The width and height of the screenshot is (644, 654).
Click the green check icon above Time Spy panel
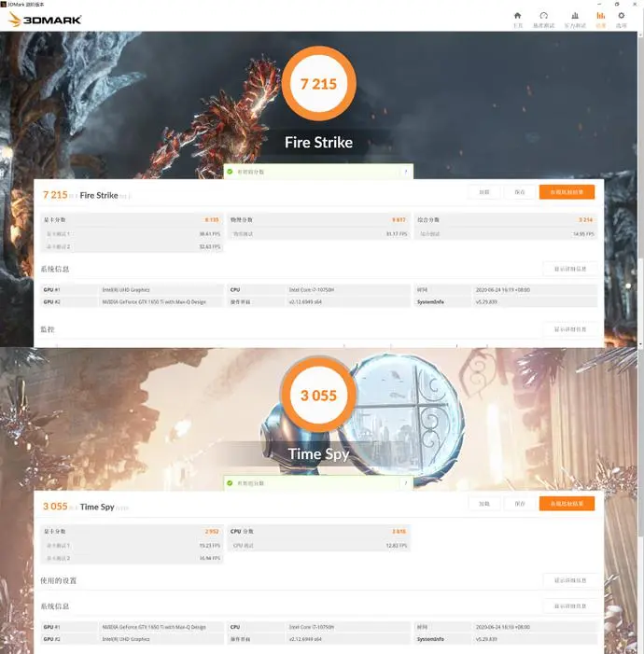230,483
